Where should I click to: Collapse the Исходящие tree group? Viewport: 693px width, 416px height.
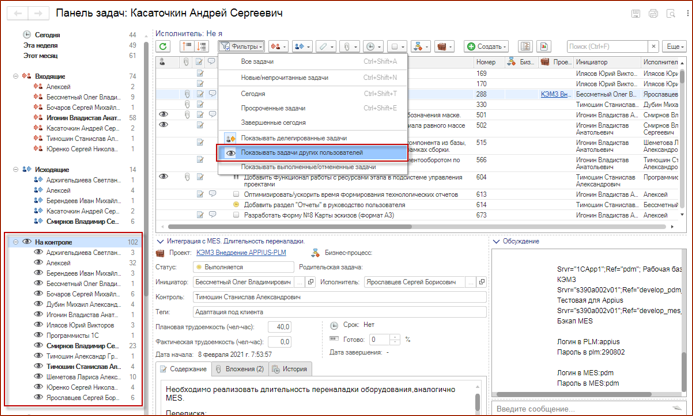tap(15, 169)
